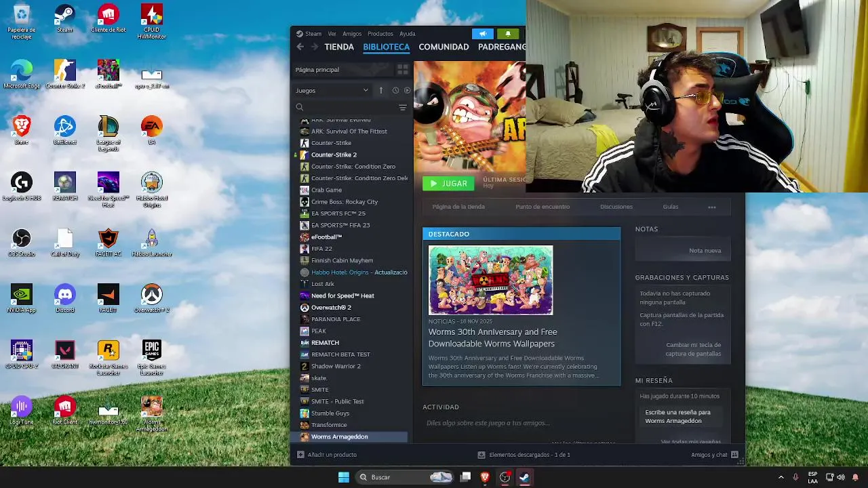
Task: Open the Ayuda menu
Action: pyautogui.click(x=408, y=34)
